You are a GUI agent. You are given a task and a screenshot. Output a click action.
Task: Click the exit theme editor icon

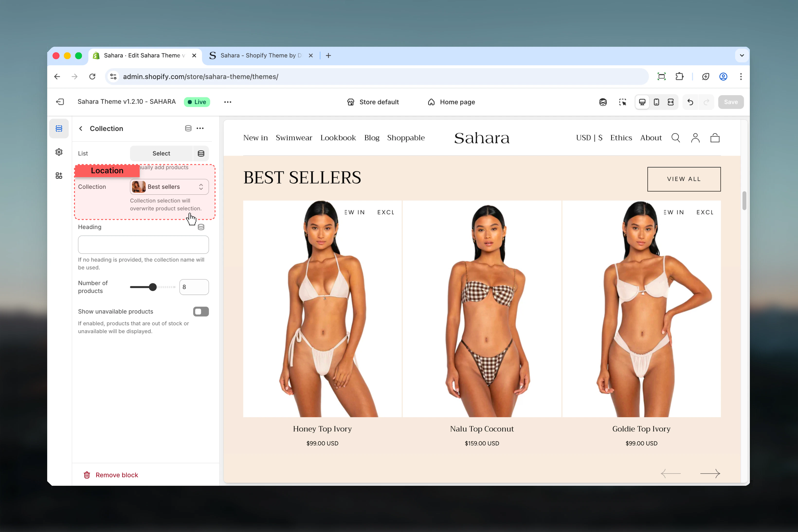click(x=60, y=102)
